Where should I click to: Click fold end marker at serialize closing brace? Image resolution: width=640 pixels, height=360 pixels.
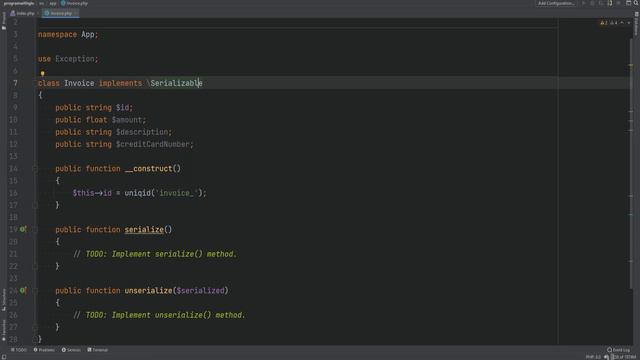coord(35,266)
